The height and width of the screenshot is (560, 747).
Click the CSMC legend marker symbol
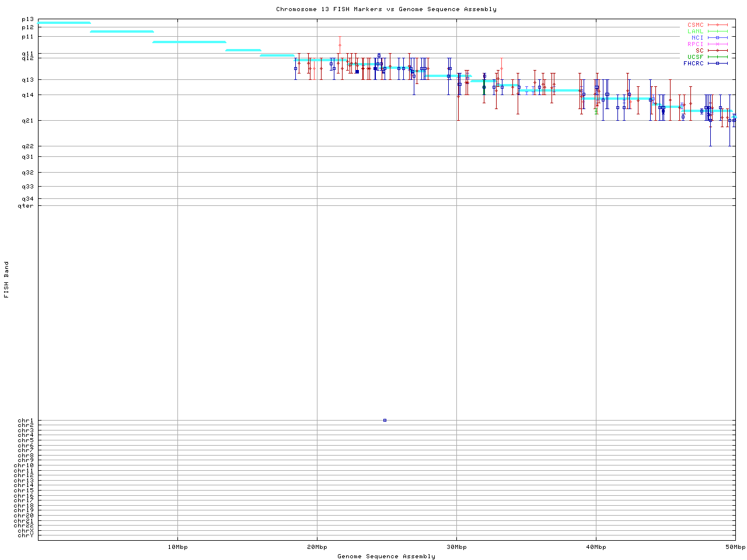717,25
